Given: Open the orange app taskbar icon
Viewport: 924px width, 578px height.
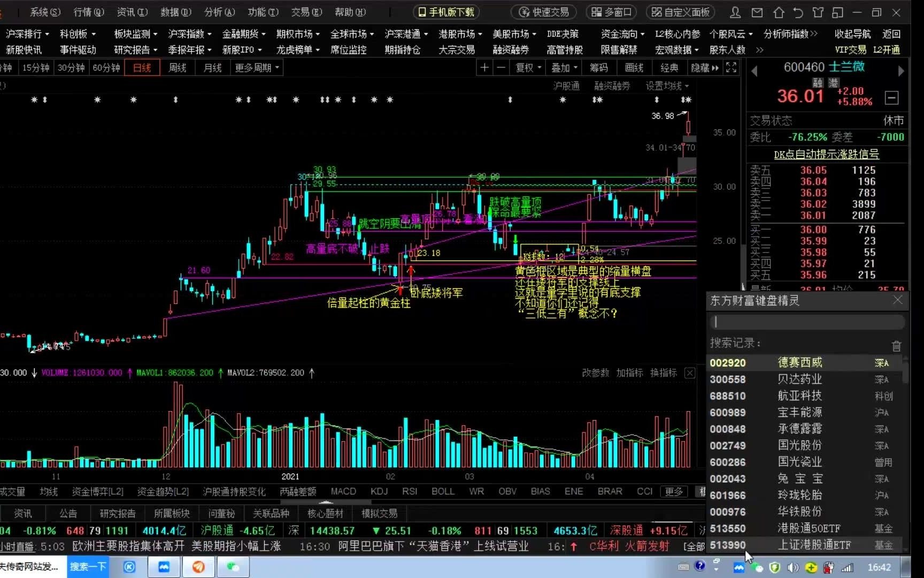Looking at the screenshot, I should pyautogui.click(x=198, y=567).
